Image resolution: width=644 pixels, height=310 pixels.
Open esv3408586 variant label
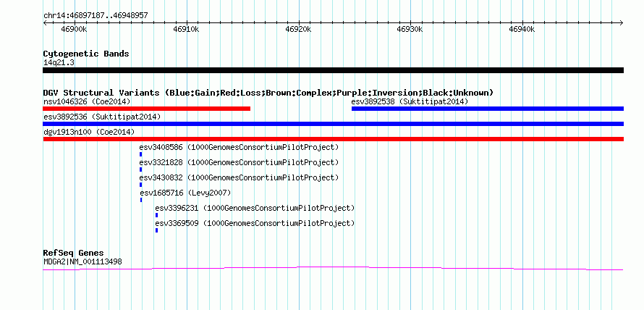click(239, 147)
